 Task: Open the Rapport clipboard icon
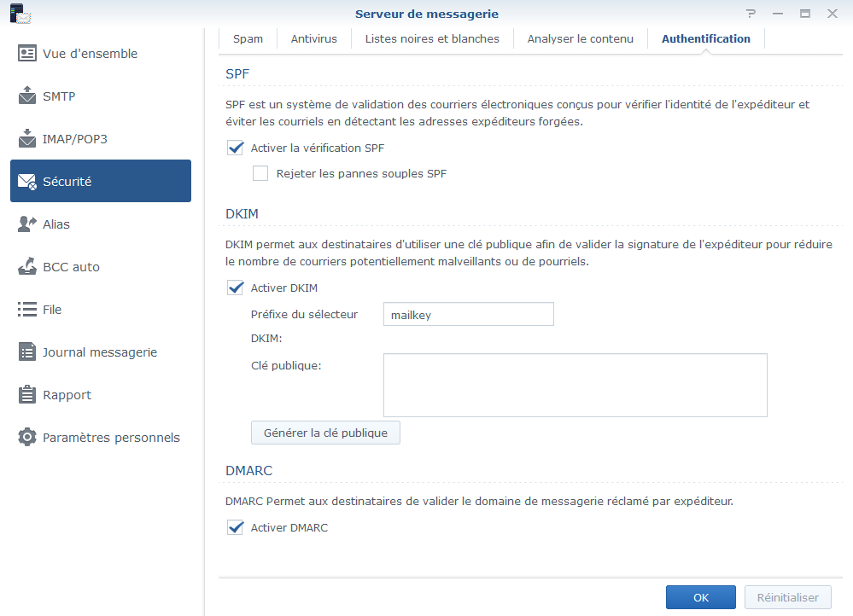(x=27, y=395)
